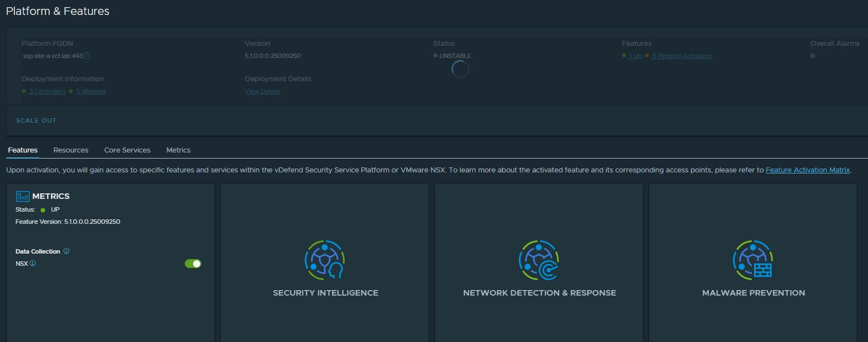Open the Core Services tab
This screenshot has height=342, width=868.
[x=127, y=150]
